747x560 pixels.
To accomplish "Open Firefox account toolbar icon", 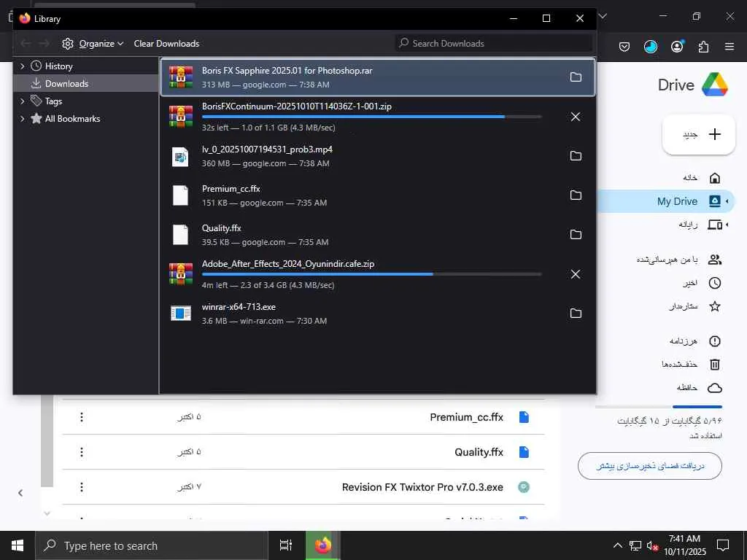I will (677, 46).
